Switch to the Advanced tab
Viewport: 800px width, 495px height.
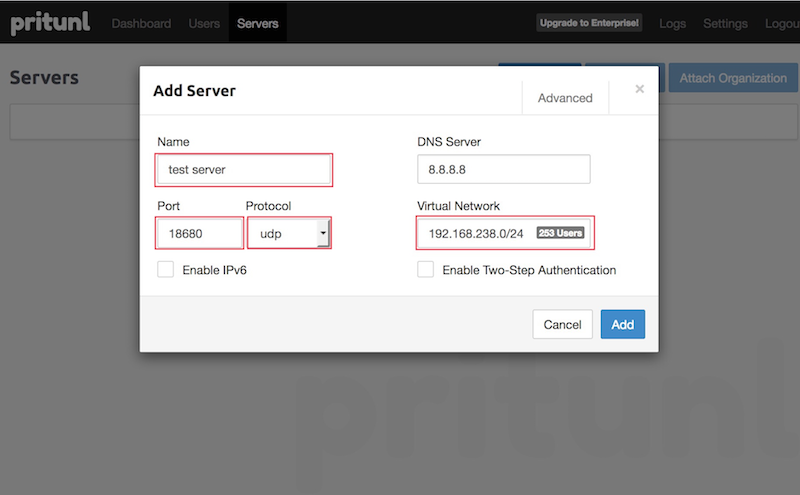[x=565, y=98]
